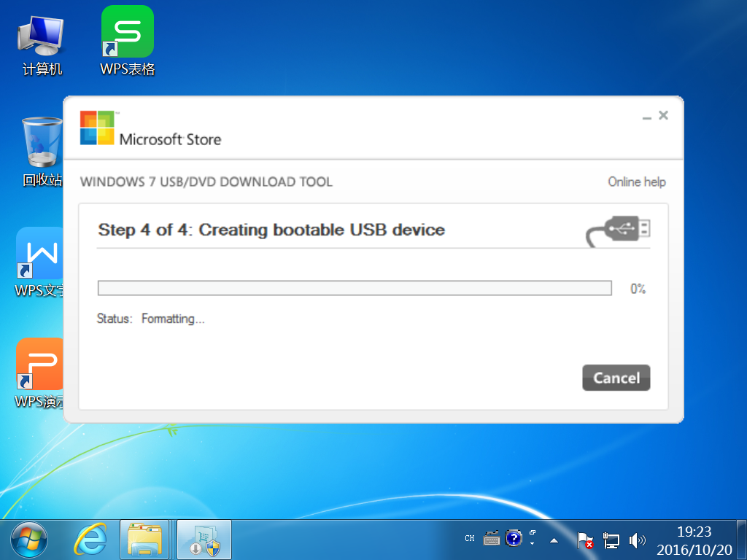Click the USB cable icon
Image resolution: width=747 pixels, height=560 pixels.
point(618,231)
